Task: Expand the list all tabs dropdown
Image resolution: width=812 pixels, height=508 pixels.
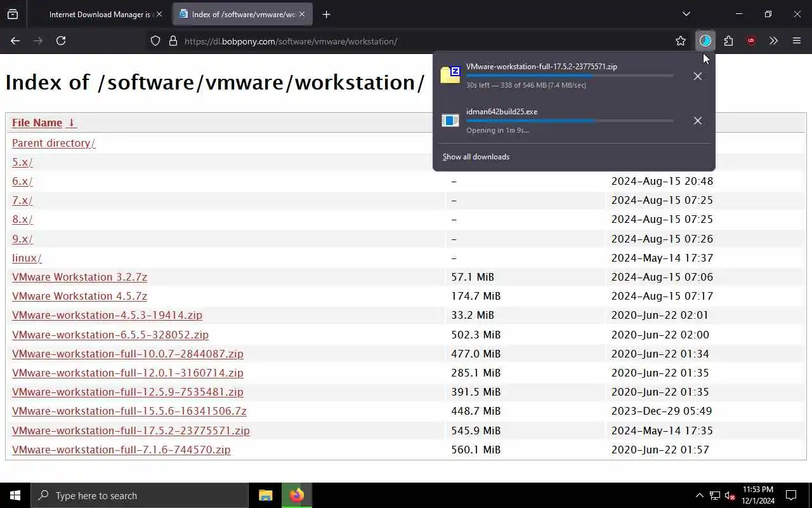Action: click(686, 14)
